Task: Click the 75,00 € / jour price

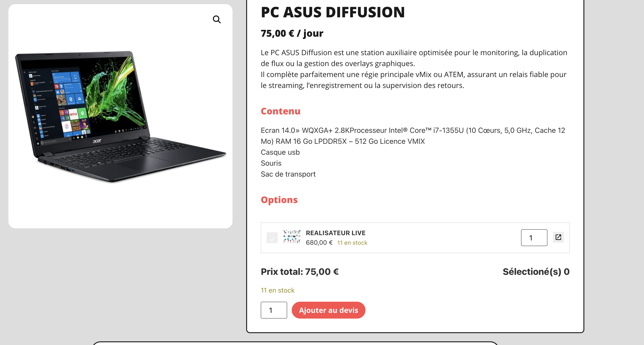Action: [292, 33]
